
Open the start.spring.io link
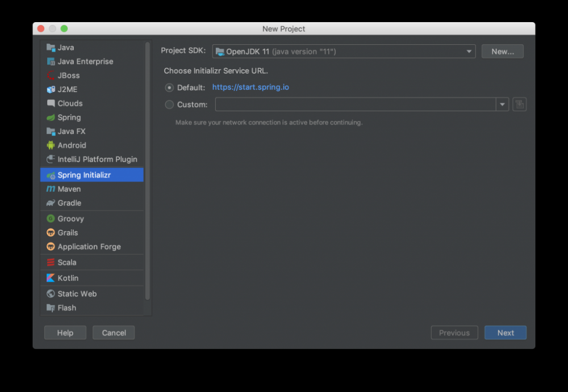tap(250, 87)
